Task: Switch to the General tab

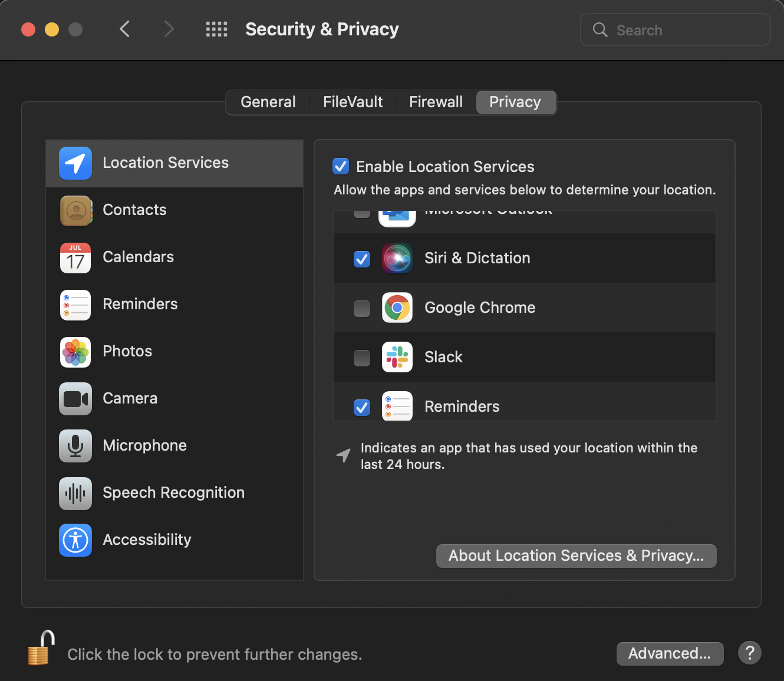Action: click(268, 102)
